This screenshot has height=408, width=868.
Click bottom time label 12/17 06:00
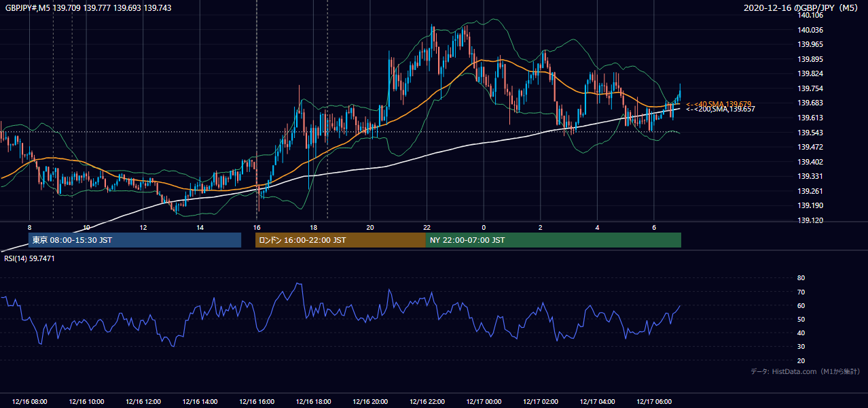[654, 402]
